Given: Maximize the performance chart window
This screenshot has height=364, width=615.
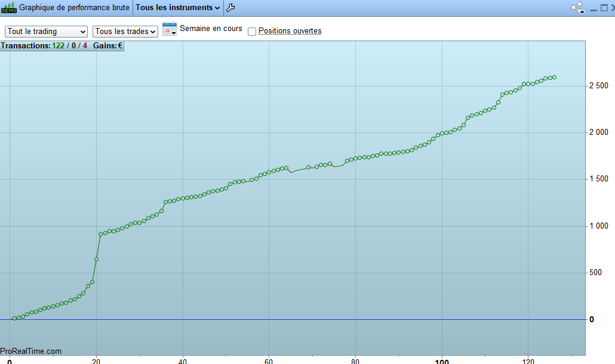Looking at the screenshot, I should click(x=604, y=8).
